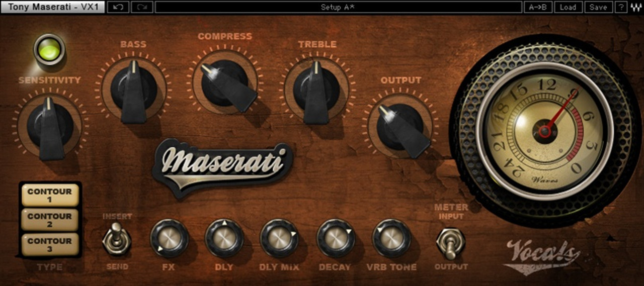This screenshot has width=644, height=286.
Task: Click the A->B copy button
Action: point(537,7)
